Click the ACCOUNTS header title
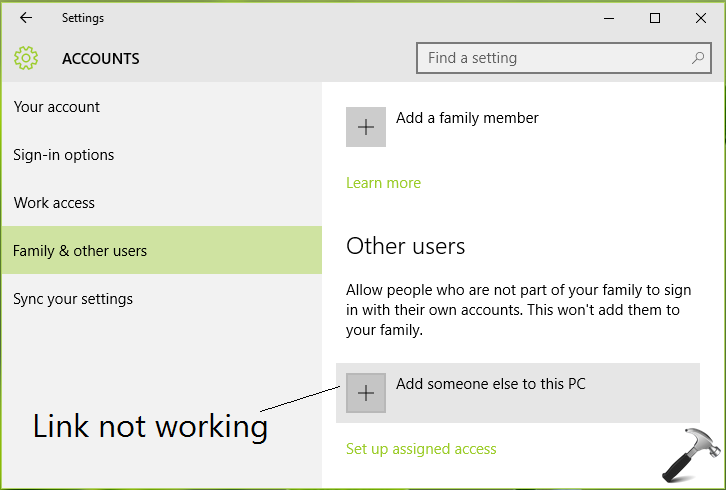The image size is (726, 490). [x=101, y=59]
